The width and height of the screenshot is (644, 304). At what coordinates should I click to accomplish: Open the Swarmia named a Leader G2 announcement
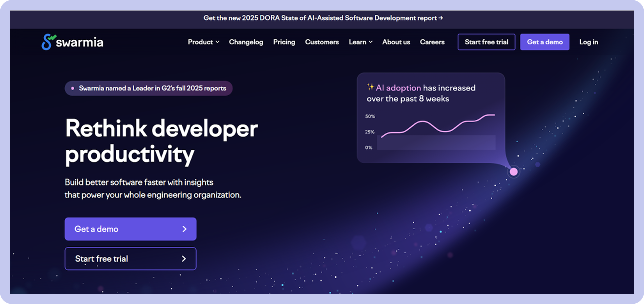pos(152,88)
